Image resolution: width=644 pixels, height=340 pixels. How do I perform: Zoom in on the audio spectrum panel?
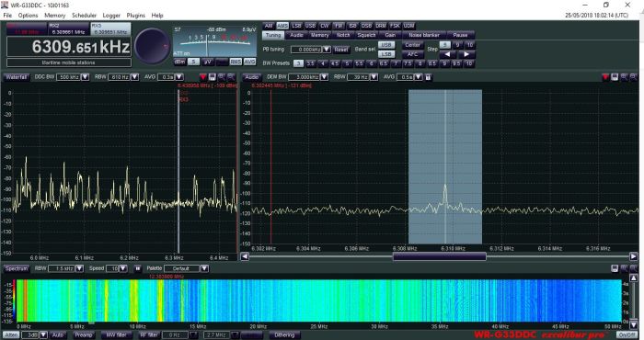click(625, 76)
